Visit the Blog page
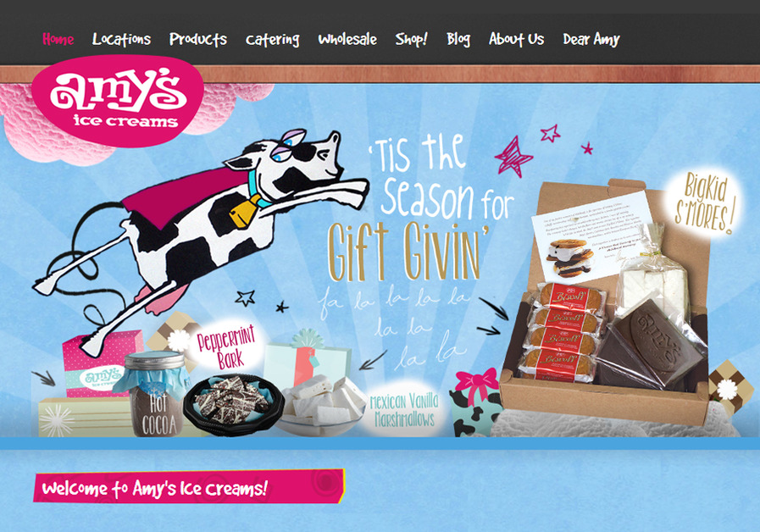 (x=458, y=39)
